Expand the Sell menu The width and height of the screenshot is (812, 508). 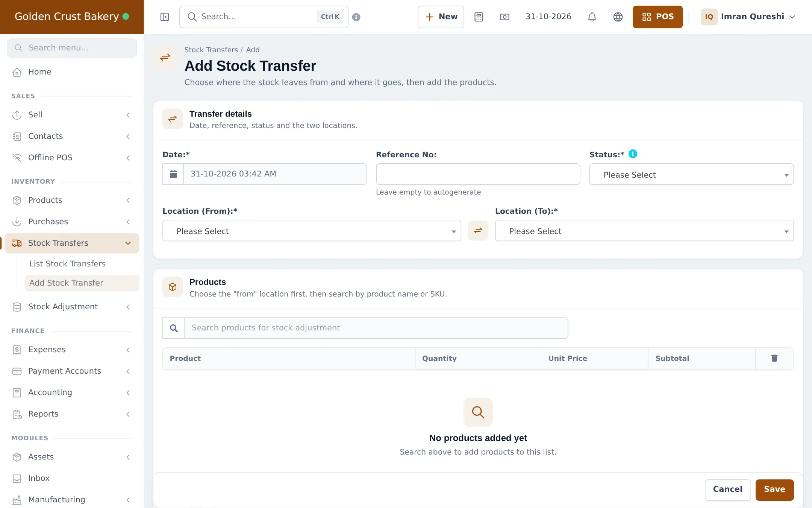coord(72,115)
